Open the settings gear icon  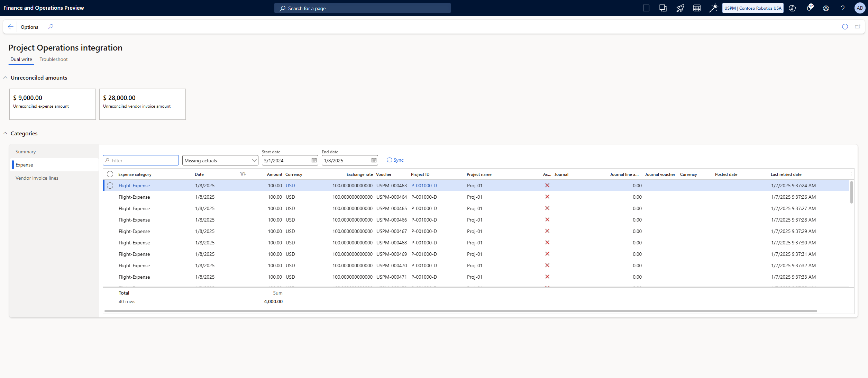pos(826,8)
